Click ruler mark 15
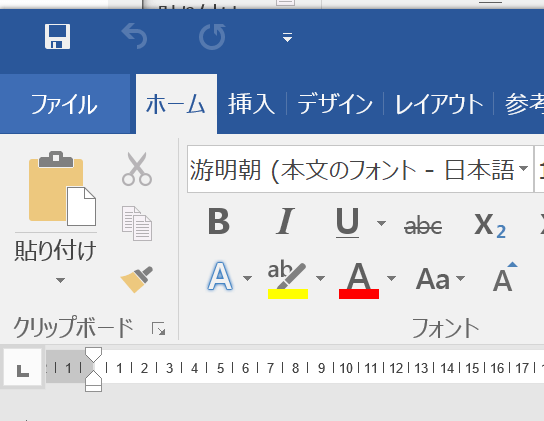544x421 pixels. tap(472, 368)
